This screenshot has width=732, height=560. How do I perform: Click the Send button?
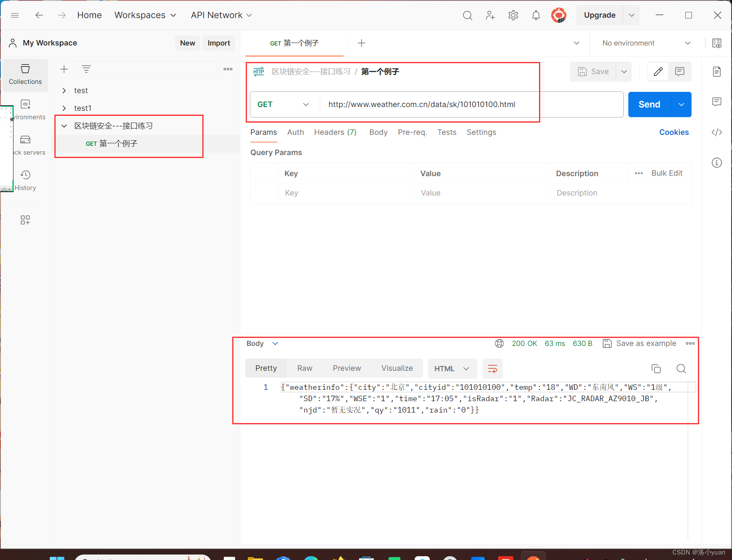coord(649,104)
